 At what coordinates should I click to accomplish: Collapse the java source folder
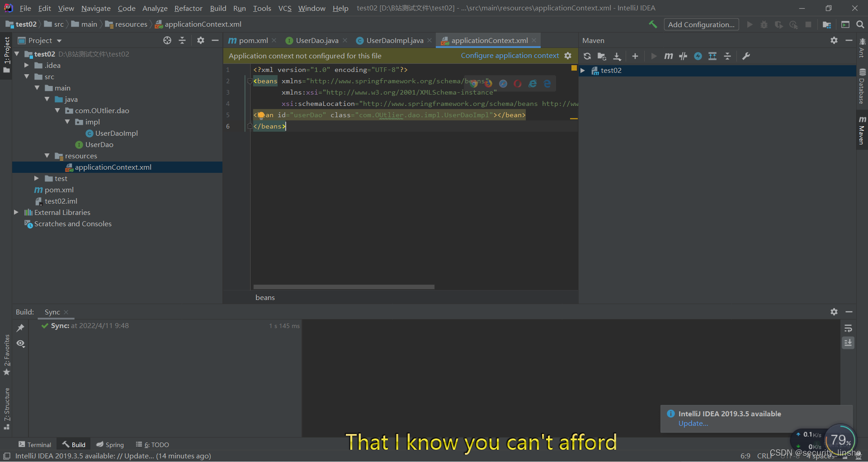(47, 99)
